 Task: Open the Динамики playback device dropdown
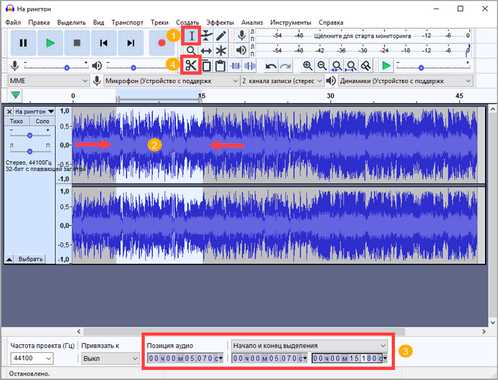(x=405, y=81)
